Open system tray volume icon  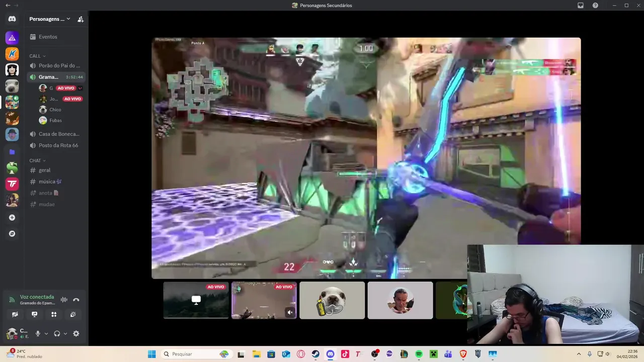[x=607, y=354]
